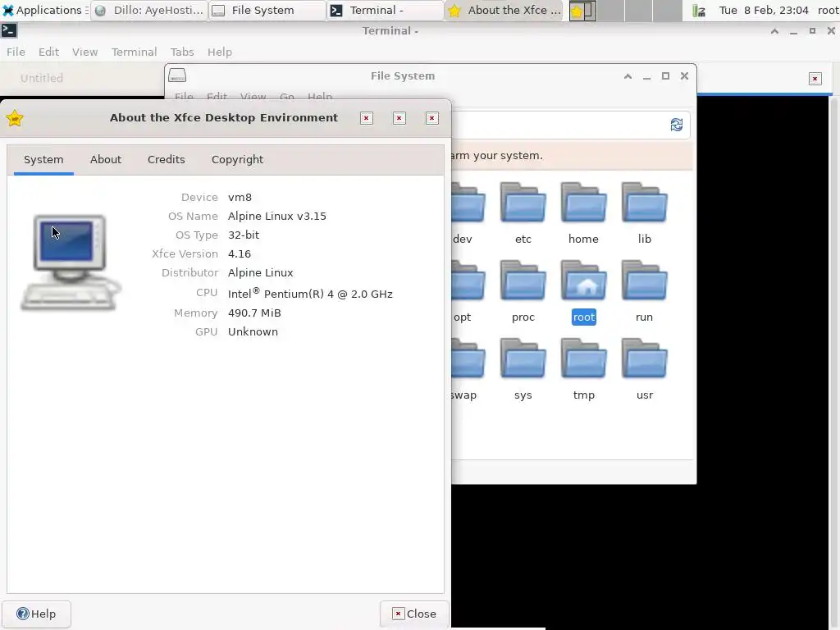Open the Terminal File menu
Viewport: 840px width, 630px height.
pyautogui.click(x=16, y=52)
